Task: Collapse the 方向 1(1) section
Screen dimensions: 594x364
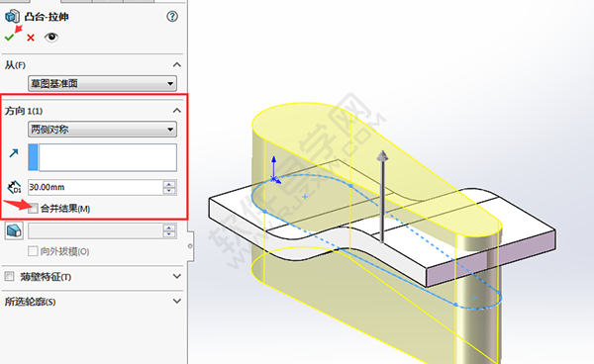Action: point(177,111)
